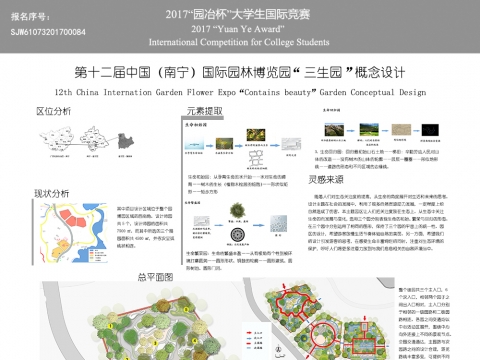This screenshot has height=360, width=480.
Task: Click the registration number SJW61073201700084
Action: [48, 32]
